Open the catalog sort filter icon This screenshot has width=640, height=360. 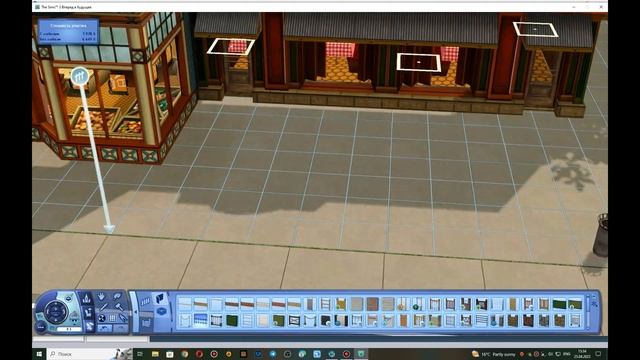(x=595, y=304)
